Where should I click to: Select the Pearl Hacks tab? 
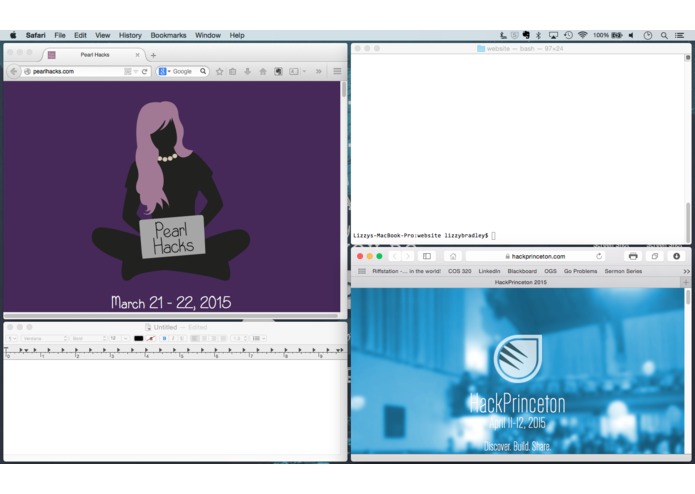click(x=94, y=55)
